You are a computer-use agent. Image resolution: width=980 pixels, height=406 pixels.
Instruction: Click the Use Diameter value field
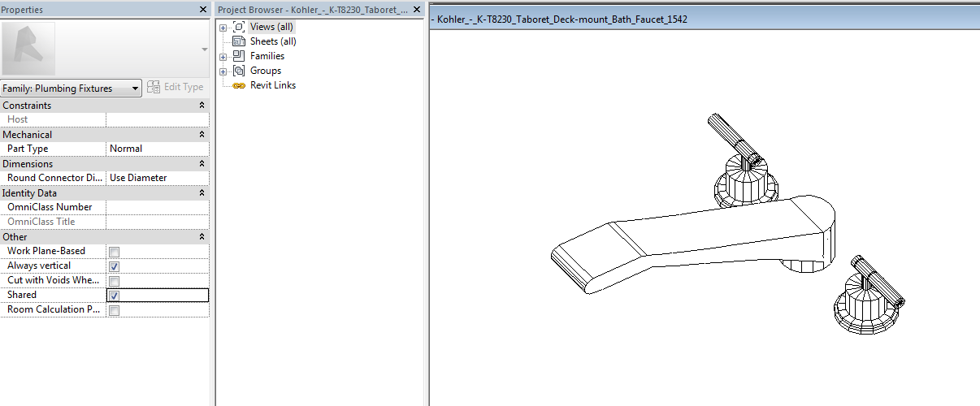[158, 178]
